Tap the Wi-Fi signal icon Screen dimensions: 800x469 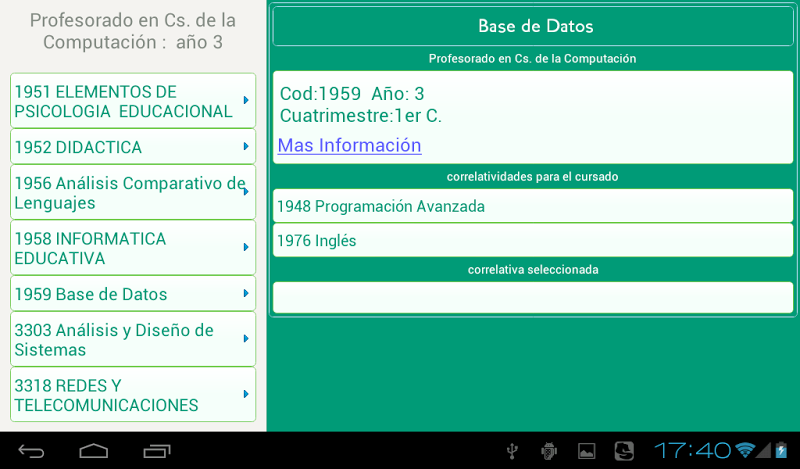point(745,450)
